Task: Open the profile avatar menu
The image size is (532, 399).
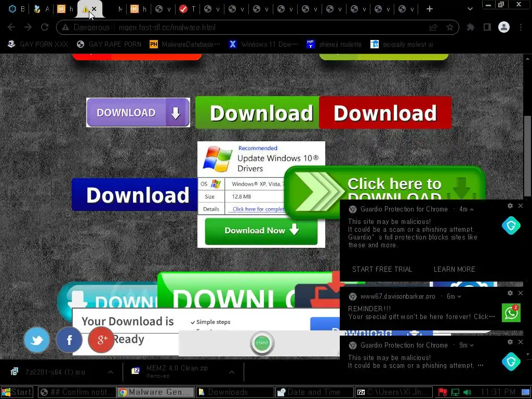Action: coord(504,27)
